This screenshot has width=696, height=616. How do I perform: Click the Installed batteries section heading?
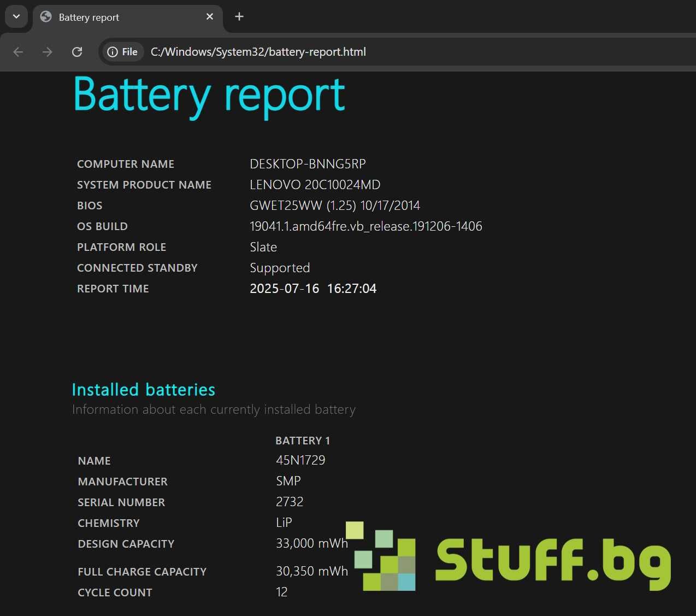pyautogui.click(x=144, y=390)
